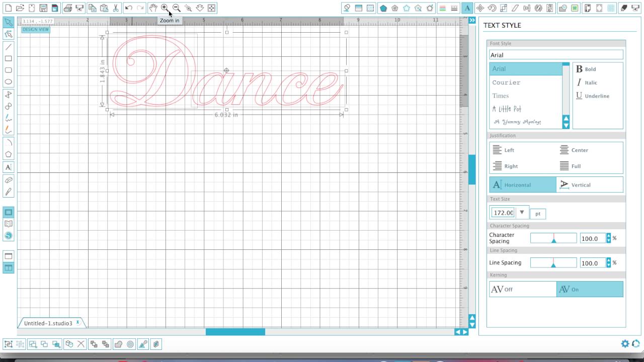Select the Pan hand tool
This screenshot has width=644, height=362.
pyautogui.click(x=152, y=8)
